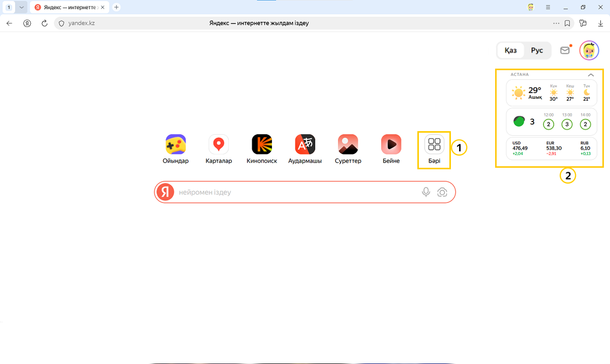Switch interface language to Рус

click(x=537, y=50)
